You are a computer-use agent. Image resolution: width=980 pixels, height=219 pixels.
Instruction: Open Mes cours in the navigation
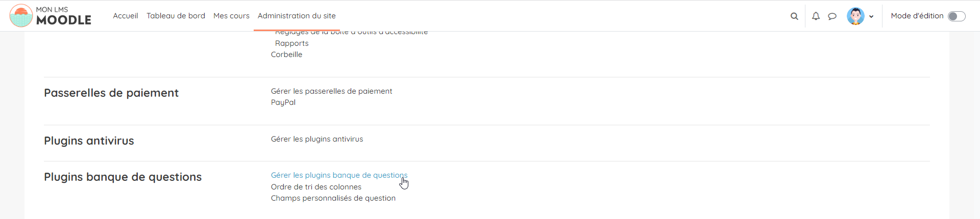231,16
